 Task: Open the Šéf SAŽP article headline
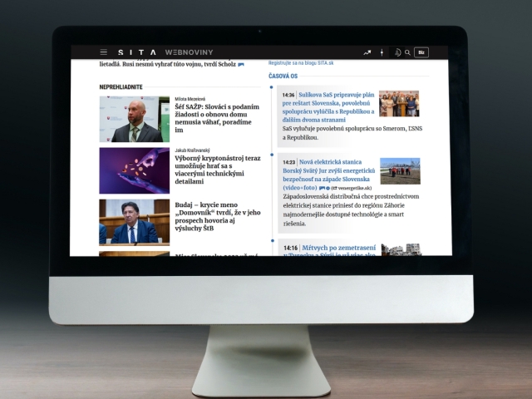pyautogui.click(x=217, y=118)
